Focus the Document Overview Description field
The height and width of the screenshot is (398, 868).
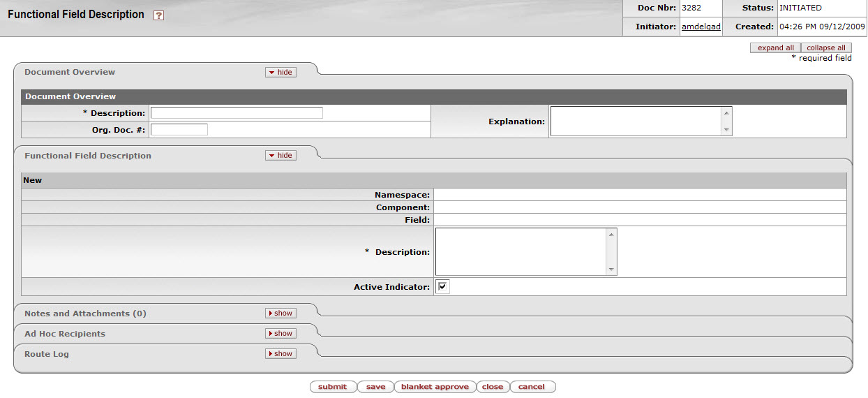(237, 113)
